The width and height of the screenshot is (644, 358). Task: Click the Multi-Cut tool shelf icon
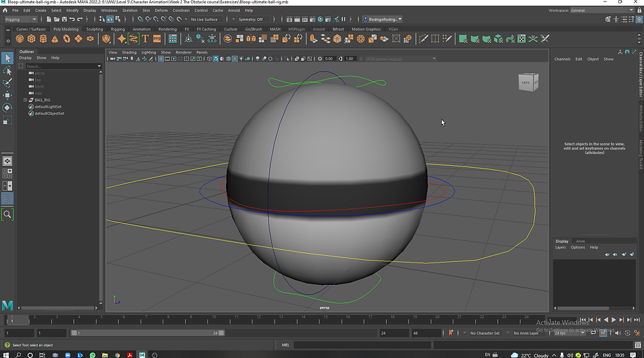tap(423, 39)
